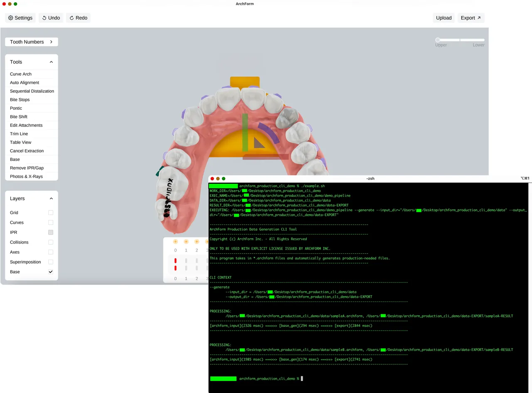The width and height of the screenshot is (532, 393).
Task: Select stage 0 lower red marker
Action: (175, 268)
